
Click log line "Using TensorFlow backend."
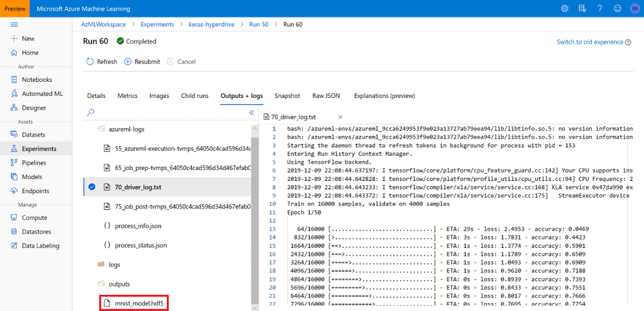click(329, 162)
